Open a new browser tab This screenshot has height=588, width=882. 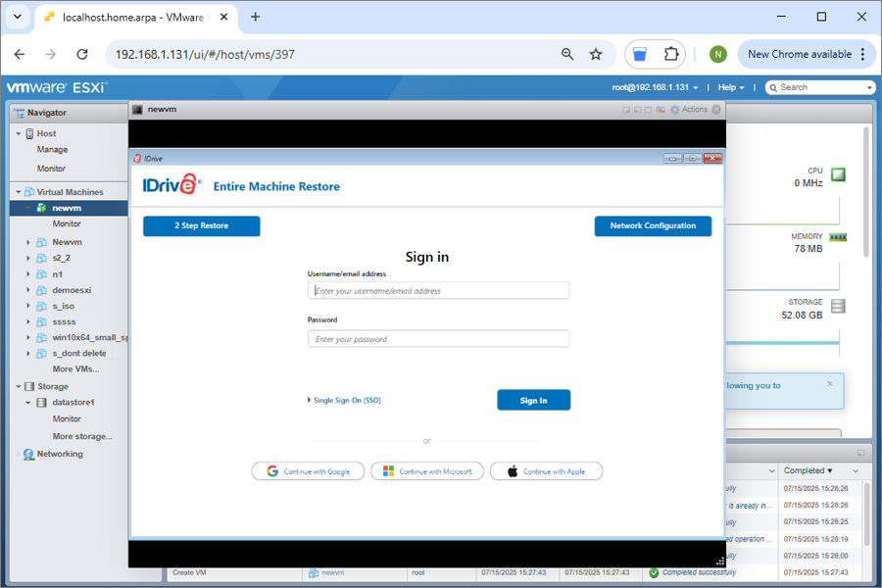pyautogui.click(x=256, y=17)
